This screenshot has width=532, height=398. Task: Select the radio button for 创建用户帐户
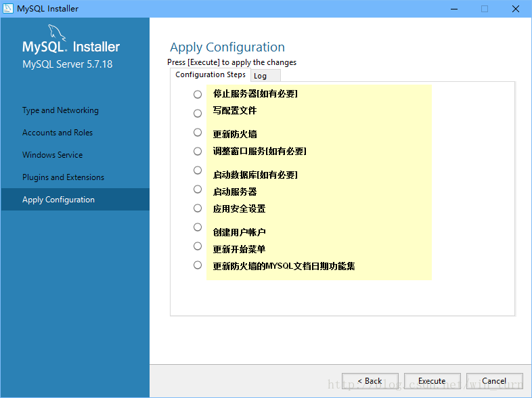pos(198,227)
